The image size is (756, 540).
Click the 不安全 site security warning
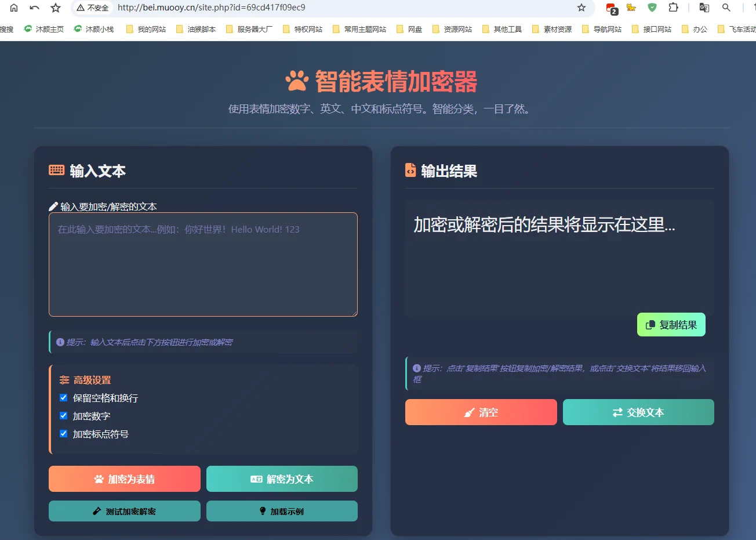[x=93, y=8]
